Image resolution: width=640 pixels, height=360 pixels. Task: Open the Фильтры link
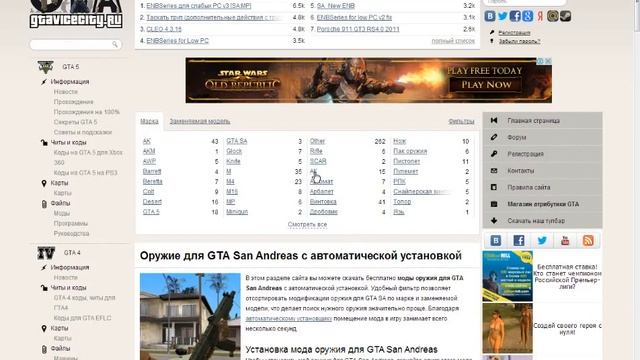[x=461, y=121]
